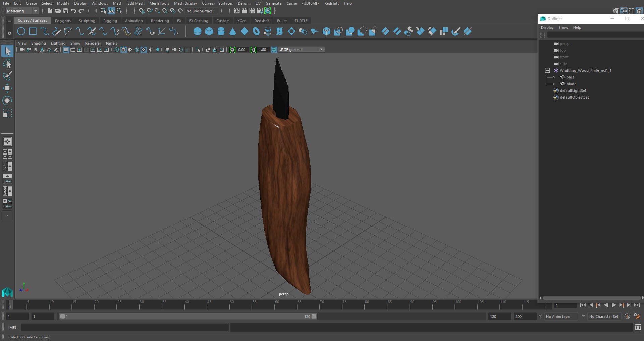Click the Undo arrow icon
Screen dimensions: 644x341
73,11
